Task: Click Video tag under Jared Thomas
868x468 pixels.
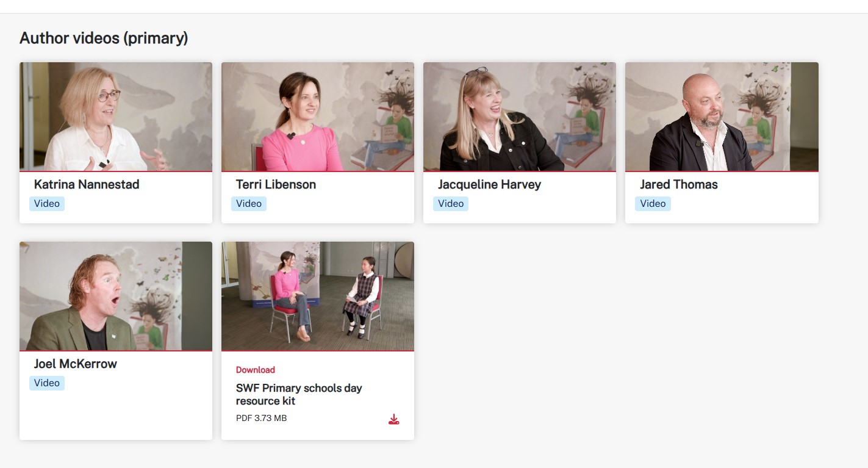Action: 653,204
